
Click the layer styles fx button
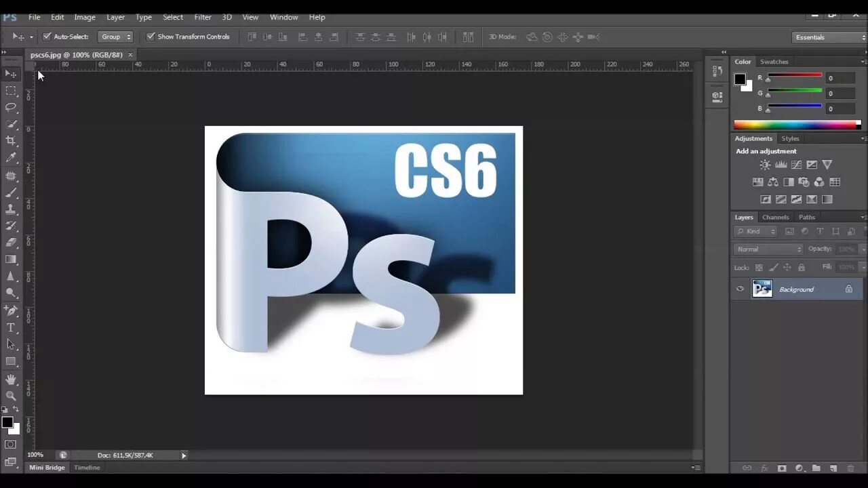tap(764, 468)
